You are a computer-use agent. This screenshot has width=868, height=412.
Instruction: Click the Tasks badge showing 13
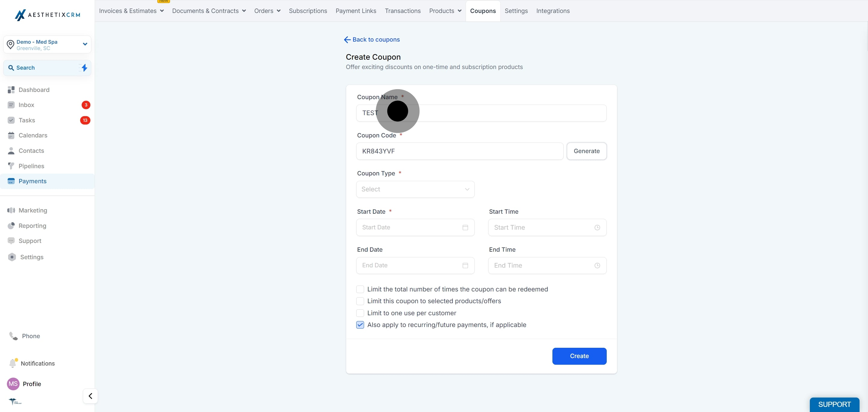click(x=85, y=120)
